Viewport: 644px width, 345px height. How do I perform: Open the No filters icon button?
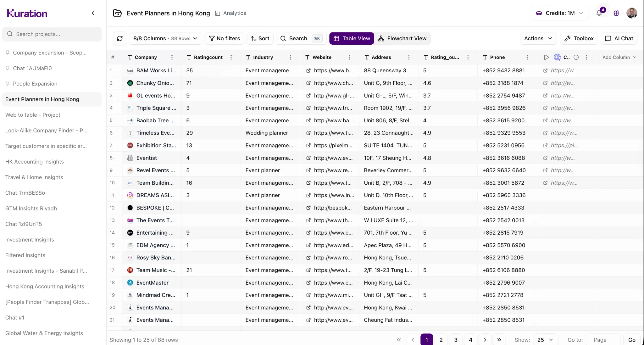pos(212,38)
